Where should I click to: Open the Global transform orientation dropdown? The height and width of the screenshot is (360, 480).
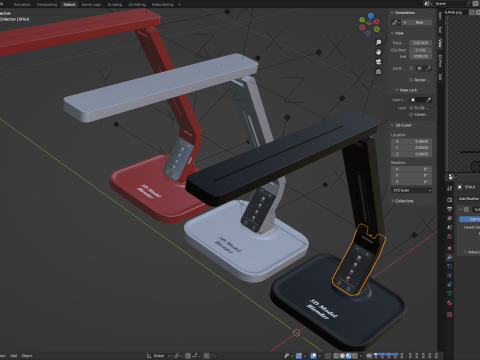(158, 356)
